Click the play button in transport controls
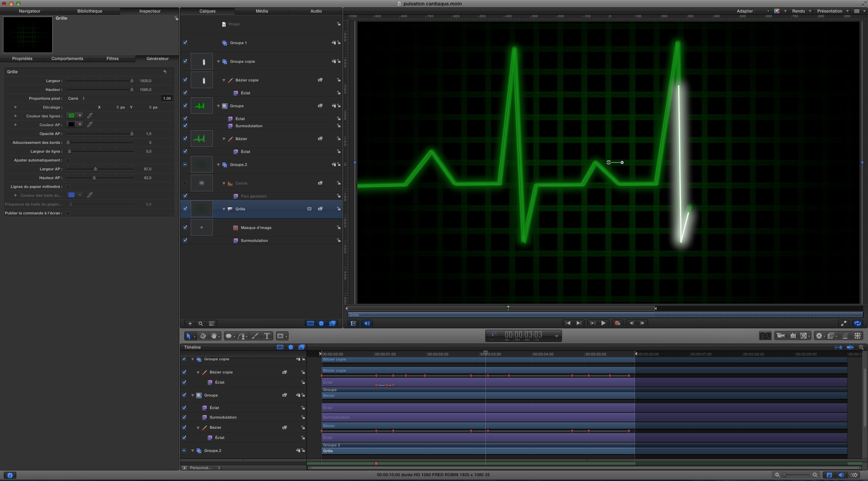 pyautogui.click(x=604, y=323)
